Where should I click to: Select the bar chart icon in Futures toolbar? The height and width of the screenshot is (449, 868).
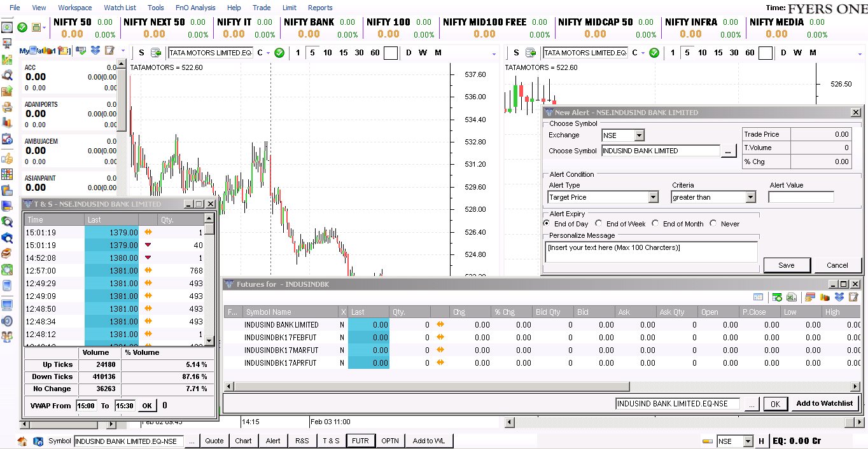click(825, 297)
